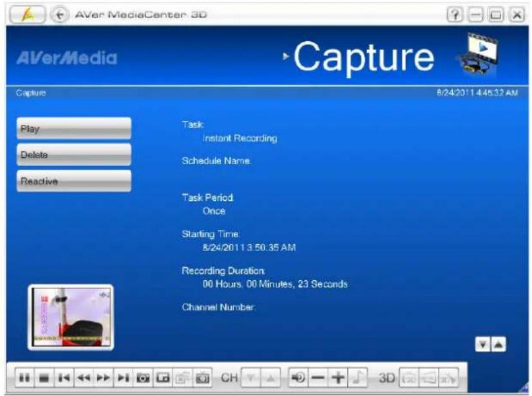532x396 pixels.
Task: Switch channel down with CH down arrow
Action: [251, 377]
